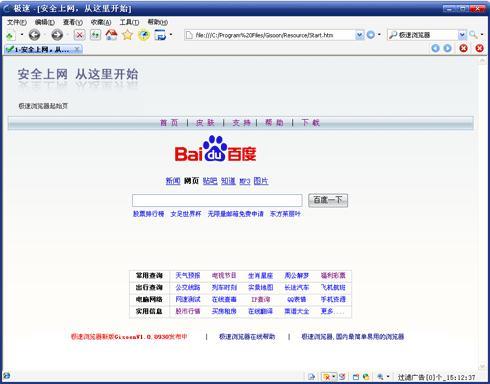This screenshot has width=490, height=384.
Task: Open the 收藏 menu
Action: [x=101, y=22]
